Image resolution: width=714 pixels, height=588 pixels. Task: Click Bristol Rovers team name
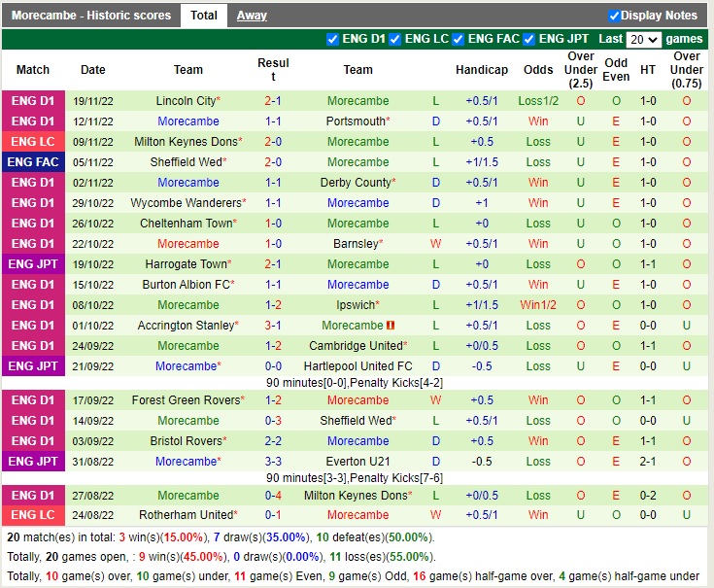(186, 441)
